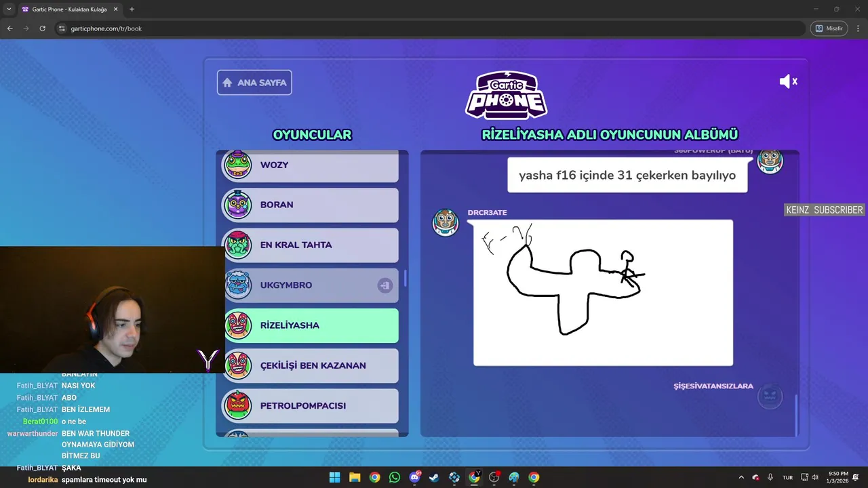Screen dimensions: 868x488
Task: Click the browser forward arrow
Action: pyautogui.click(x=26, y=28)
